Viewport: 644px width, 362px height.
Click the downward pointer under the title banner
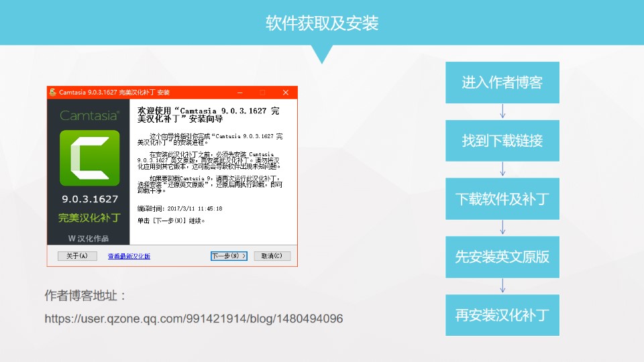(x=322, y=54)
